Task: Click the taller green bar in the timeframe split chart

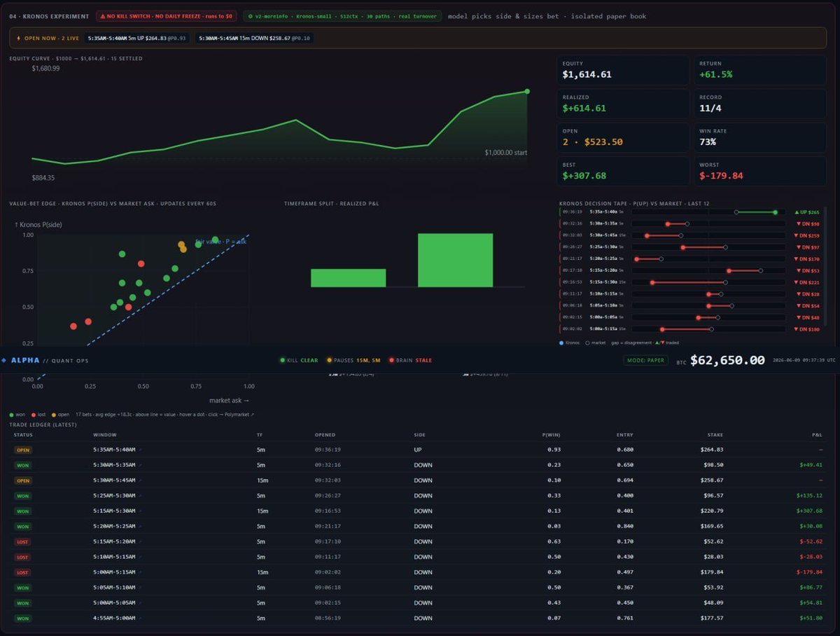Action: 456,260
